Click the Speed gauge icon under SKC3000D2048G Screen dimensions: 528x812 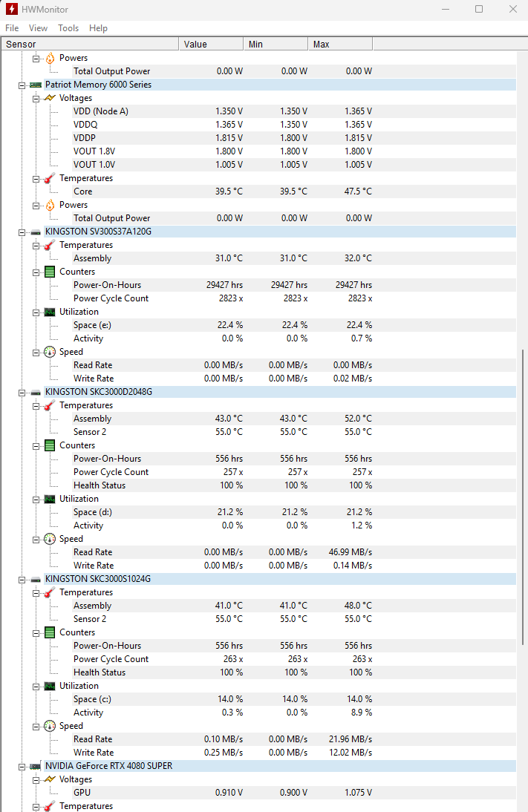[x=50, y=539]
